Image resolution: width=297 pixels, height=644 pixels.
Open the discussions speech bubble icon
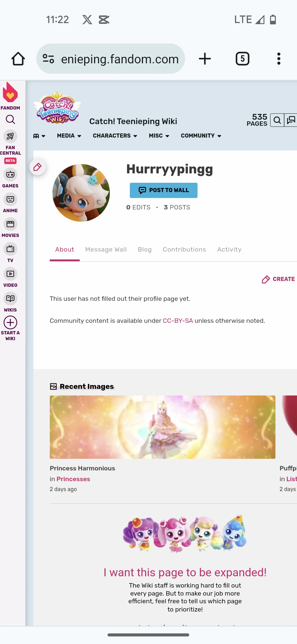(x=291, y=120)
